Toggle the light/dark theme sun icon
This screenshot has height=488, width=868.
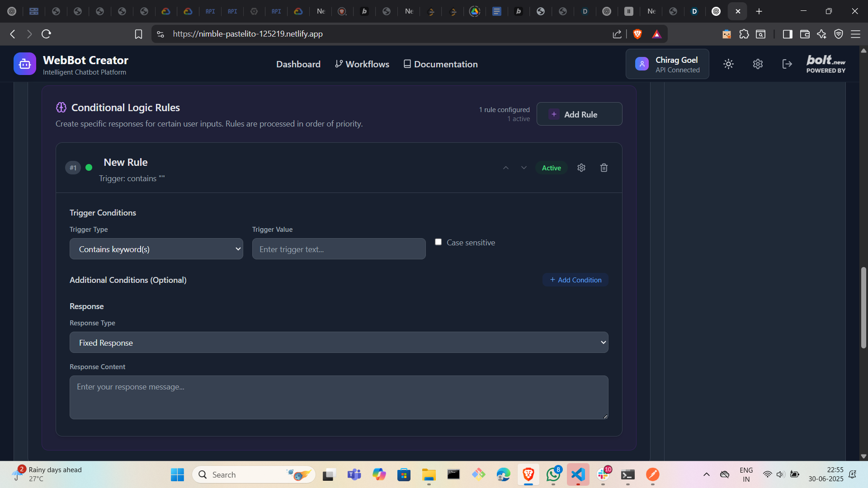[728, 64]
